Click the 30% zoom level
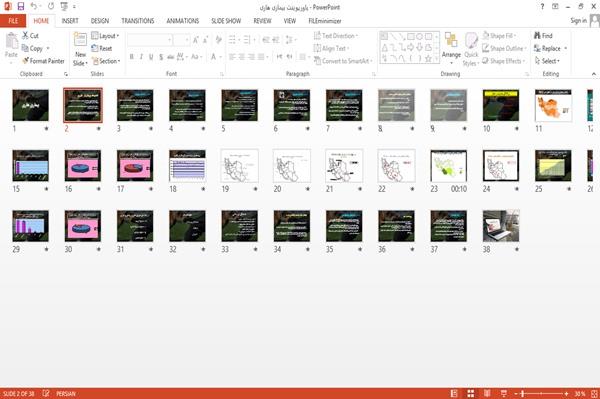Viewport: 600px width, 399px height. (580, 393)
